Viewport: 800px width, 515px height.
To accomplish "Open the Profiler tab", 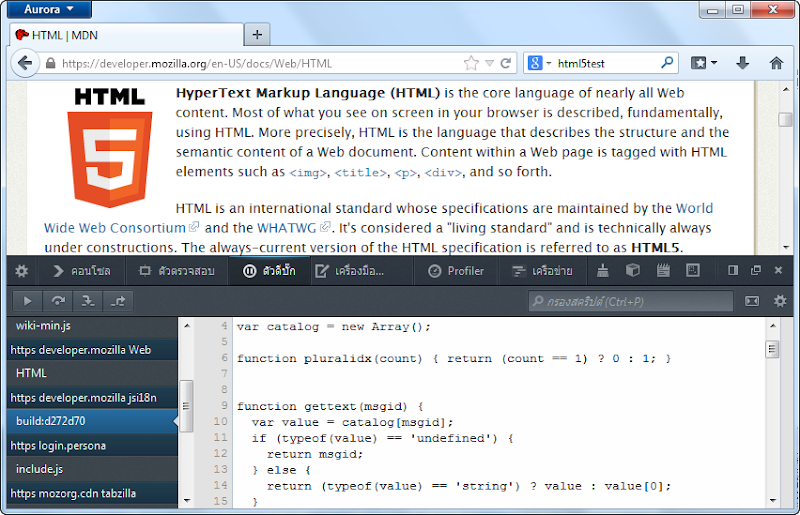I will pyautogui.click(x=456, y=271).
